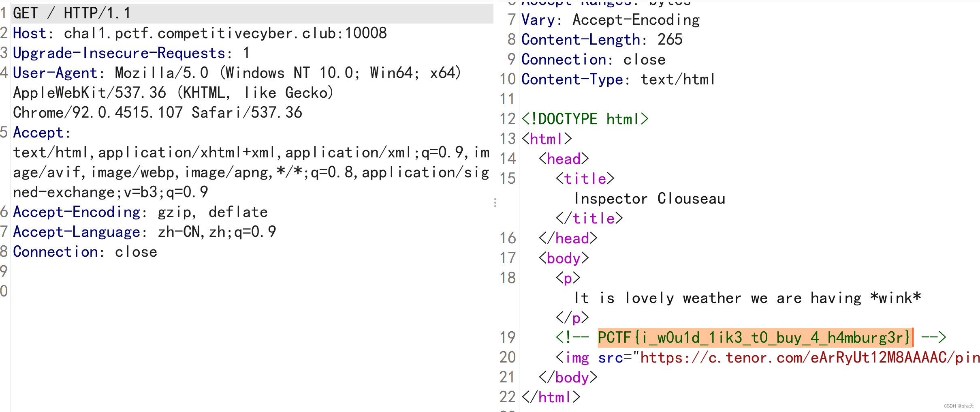The width and height of the screenshot is (980, 412).
Task: Click the Content-Type response header
Action: point(572,79)
